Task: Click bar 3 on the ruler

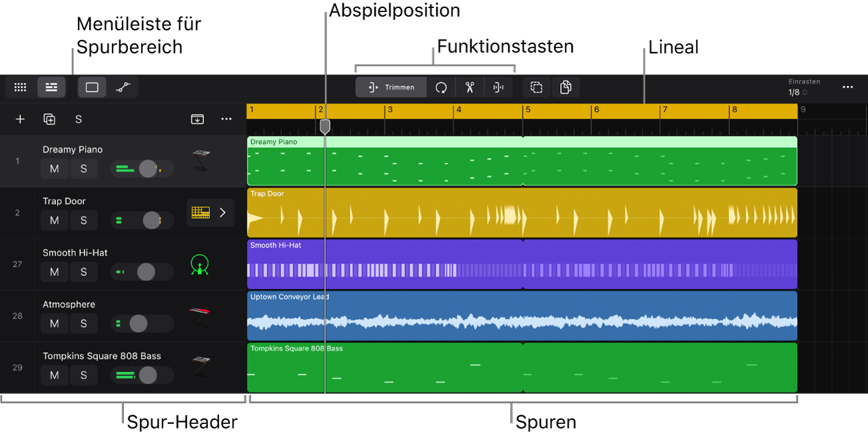Action: tap(390, 110)
